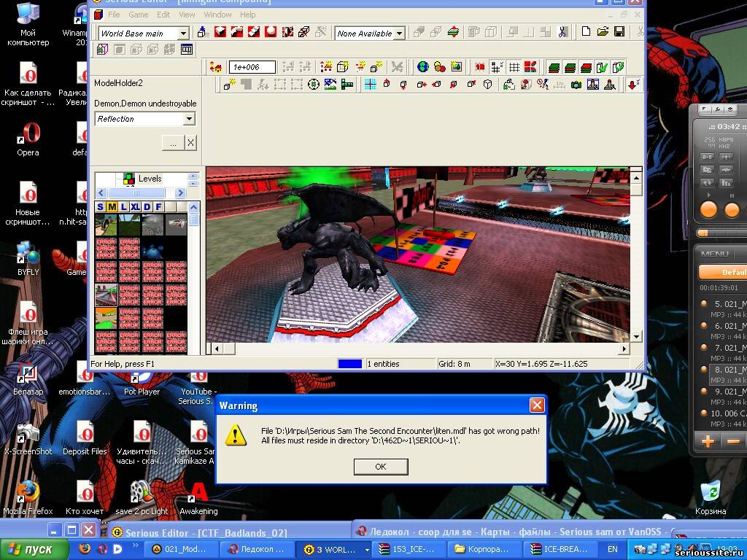Click the arch primitive icon on red
The image size is (747, 560).
[237, 32]
